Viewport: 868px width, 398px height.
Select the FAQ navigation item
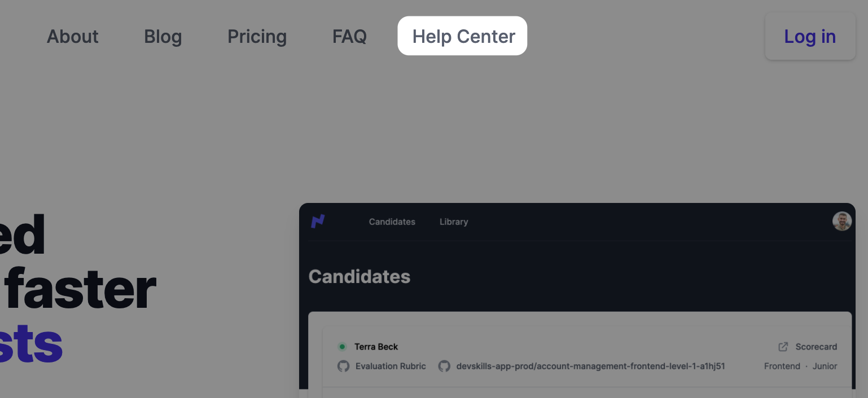349,37
